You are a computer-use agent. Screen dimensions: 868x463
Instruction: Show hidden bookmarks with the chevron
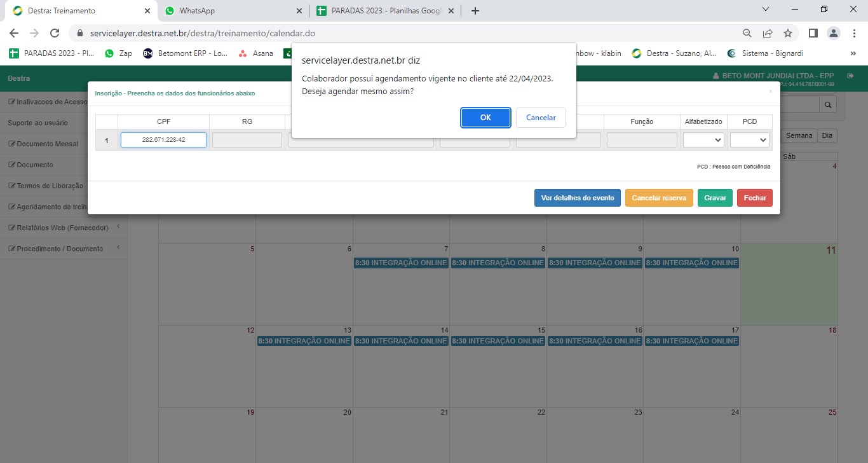[x=853, y=53]
